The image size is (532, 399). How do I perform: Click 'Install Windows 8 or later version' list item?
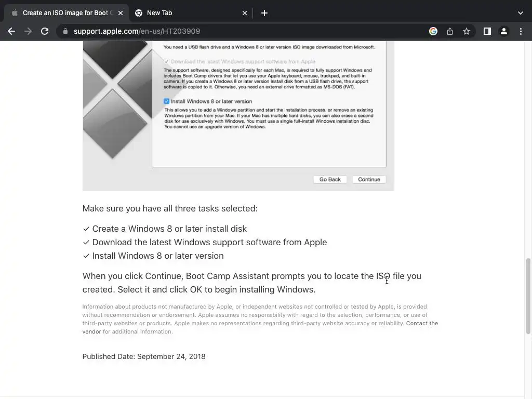[x=158, y=256]
